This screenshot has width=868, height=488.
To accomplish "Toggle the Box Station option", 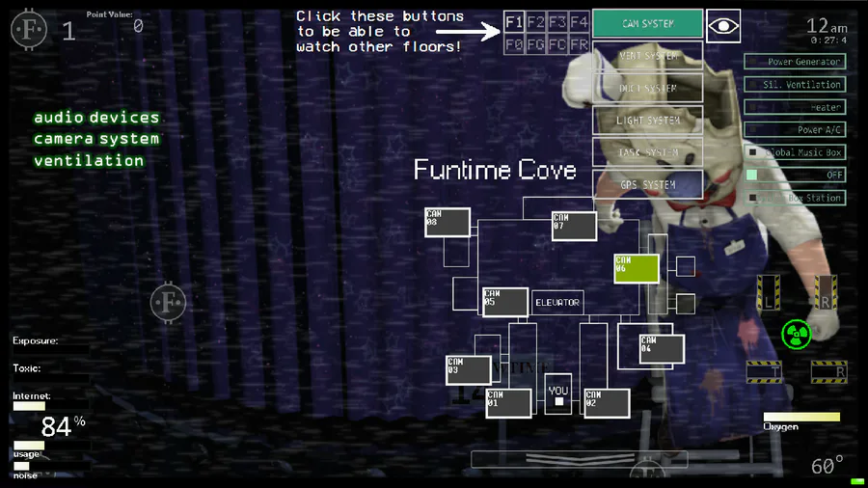I will tap(795, 198).
